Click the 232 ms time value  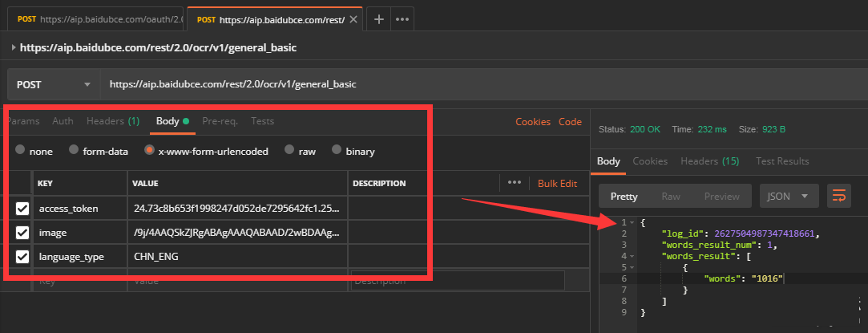coord(712,129)
